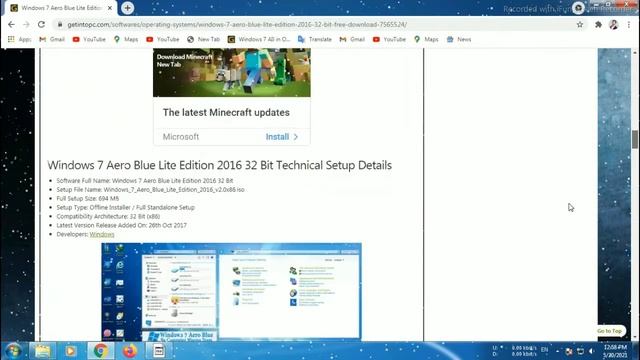Screen dimensions: 640x360
Task: Click the site lock icon in address bar
Action: coord(60,24)
